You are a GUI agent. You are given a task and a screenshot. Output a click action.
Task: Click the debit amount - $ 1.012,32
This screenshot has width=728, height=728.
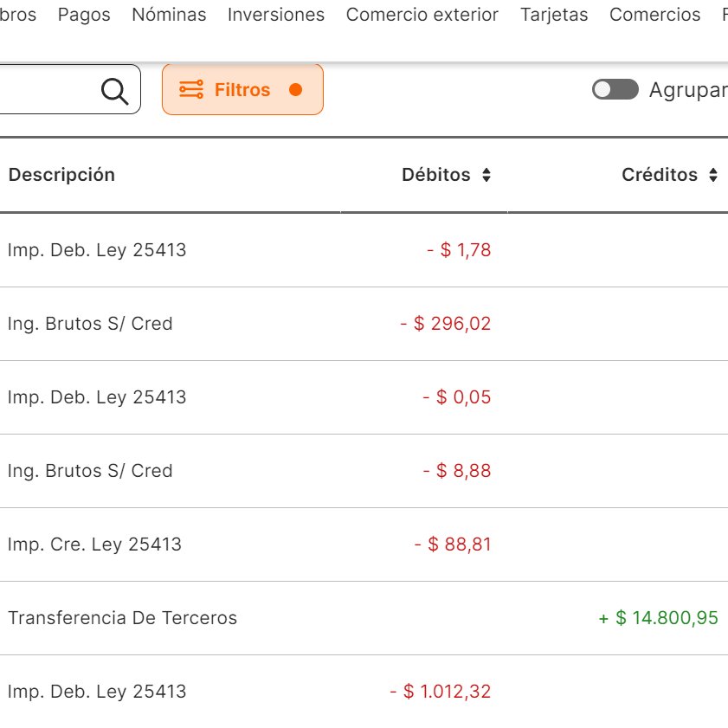440,692
